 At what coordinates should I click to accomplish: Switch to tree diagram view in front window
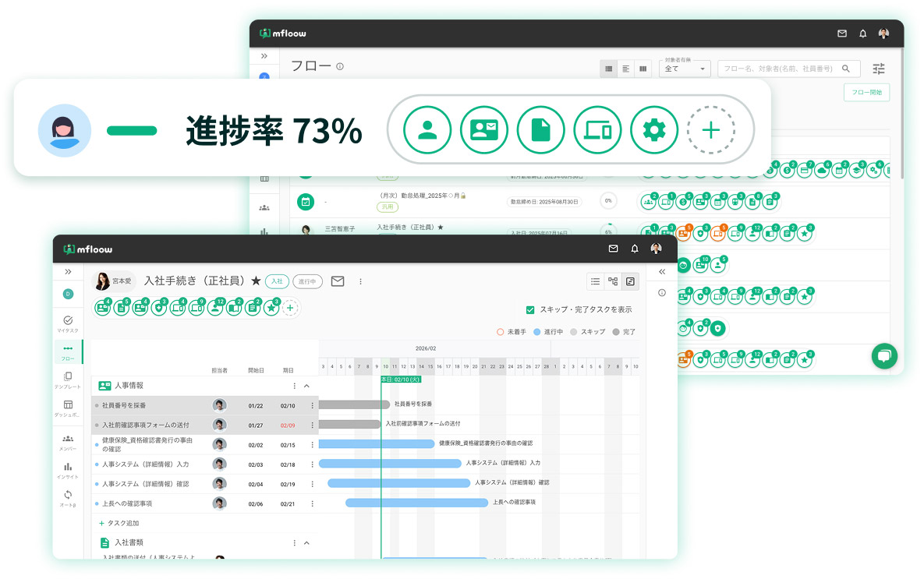click(613, 281)
